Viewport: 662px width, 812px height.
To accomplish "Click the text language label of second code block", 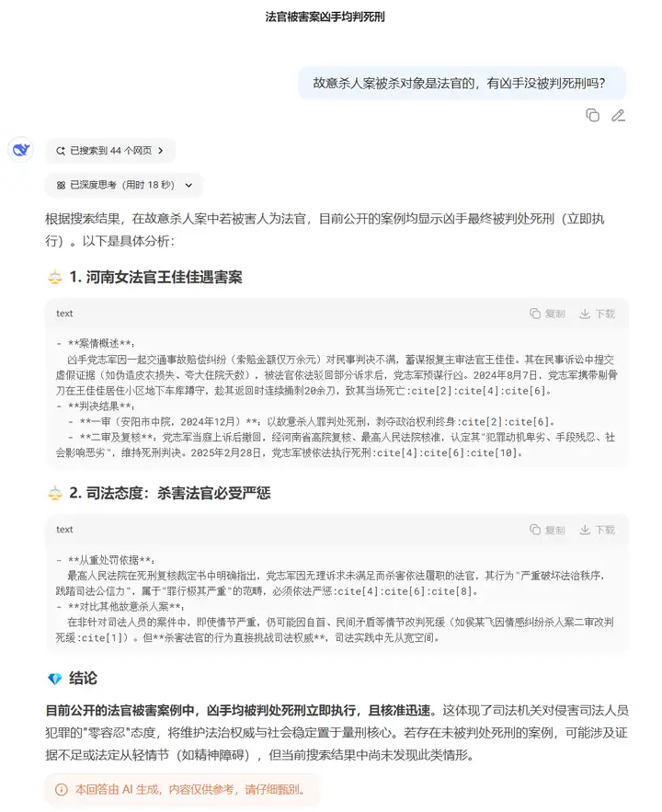I will pyautogui.click(x=64, y=530).
